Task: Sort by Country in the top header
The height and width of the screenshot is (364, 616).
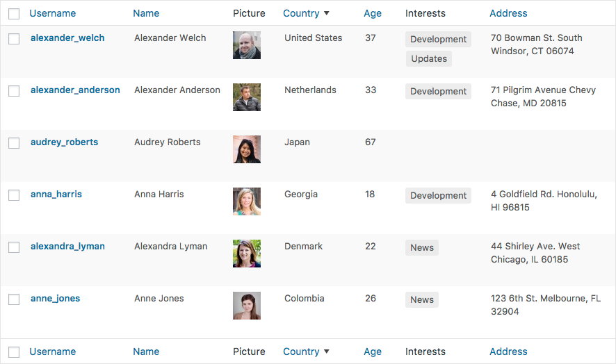Action: (301, 13)
